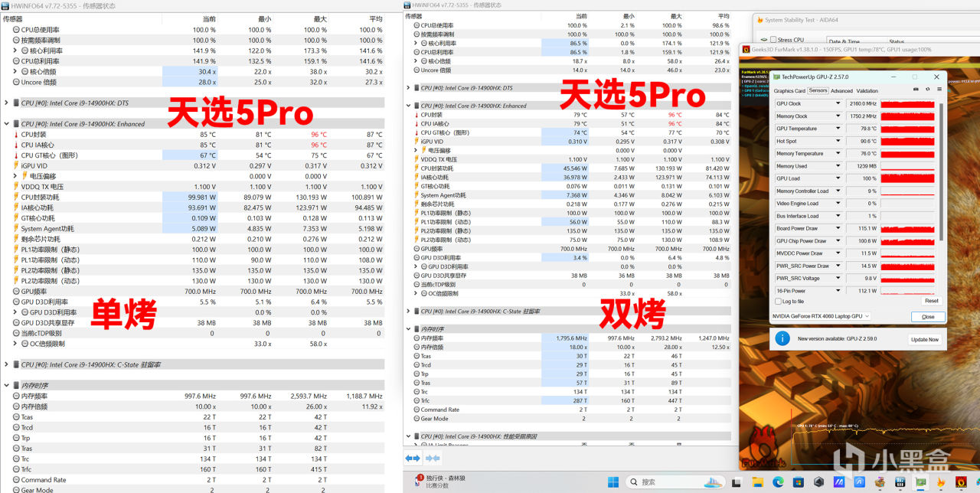Expand the DTS CPU group in 单烤 window
Screen dimensions: 980x493
7,103
